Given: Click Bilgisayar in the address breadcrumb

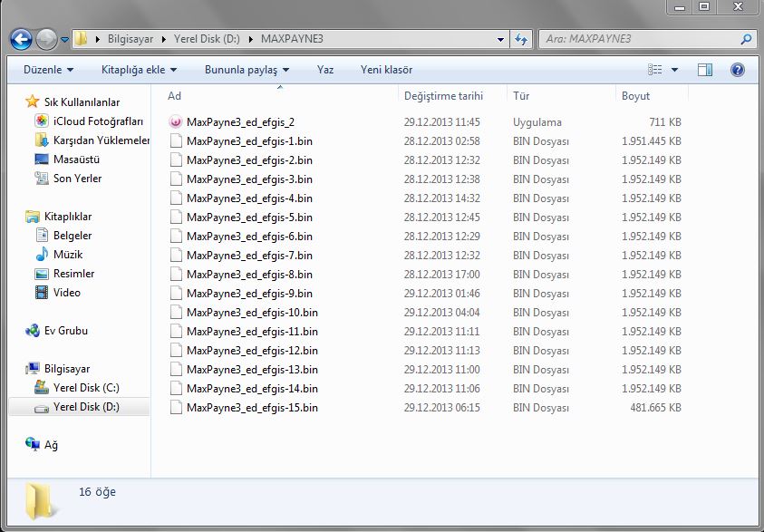Looking at the screenshot, I should pyautogui.click(x=131, y=39).
